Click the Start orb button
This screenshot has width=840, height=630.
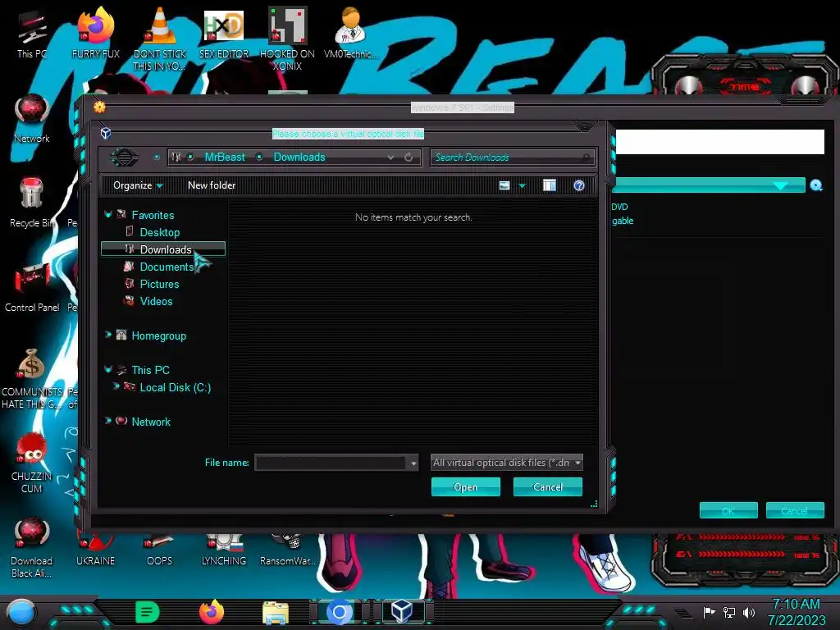coord(21,612)
